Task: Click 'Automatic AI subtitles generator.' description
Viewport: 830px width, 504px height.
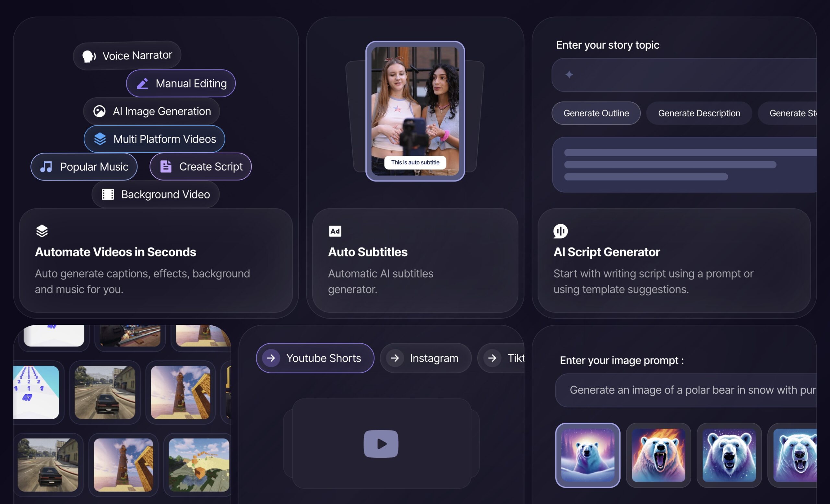Action: [x=381, y=281]
